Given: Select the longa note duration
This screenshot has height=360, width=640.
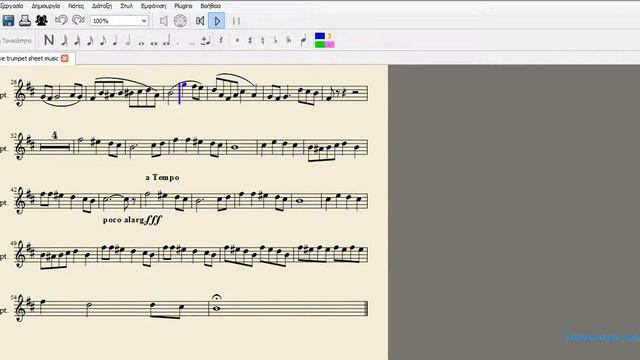Looking at the screenshot, I should [x=167, y=40].
